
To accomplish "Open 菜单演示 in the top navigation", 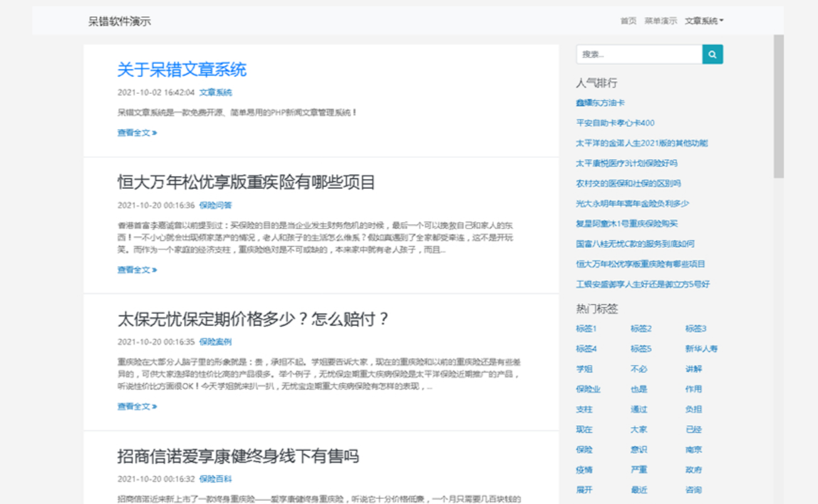I will pyautogui.click(x=661, y=21).
